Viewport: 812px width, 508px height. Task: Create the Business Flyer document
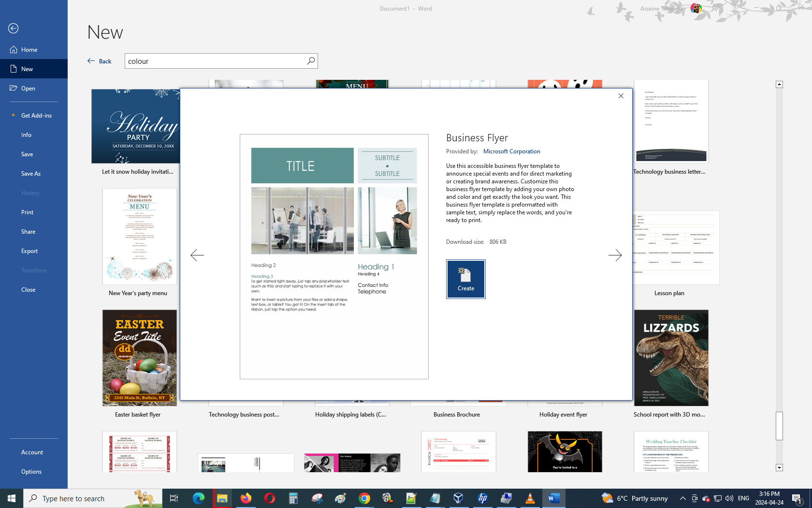click(465, 279)
